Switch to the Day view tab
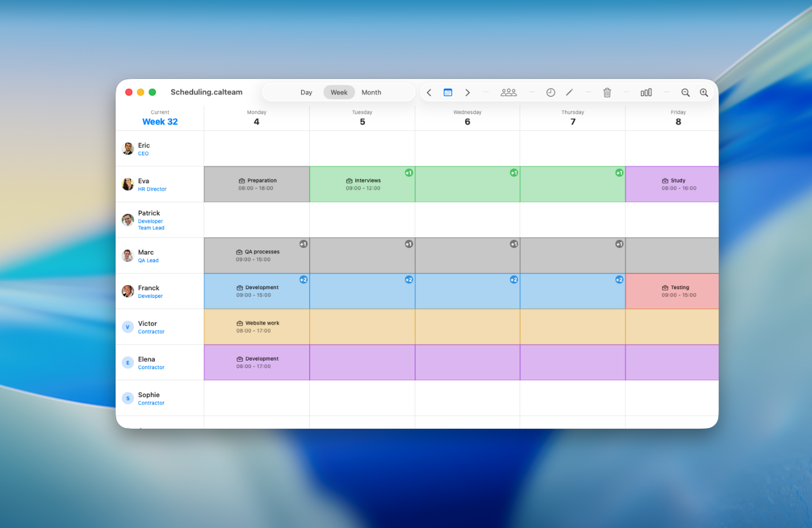Image resolution: width=812 pixels, height=528 pixels. [306, 93]
